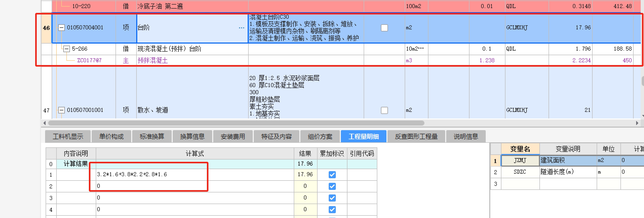Click the formula cell in calculation row 4
Image resolution: width=644 pixels, height=218 pixels.
(x=195, y=209)
